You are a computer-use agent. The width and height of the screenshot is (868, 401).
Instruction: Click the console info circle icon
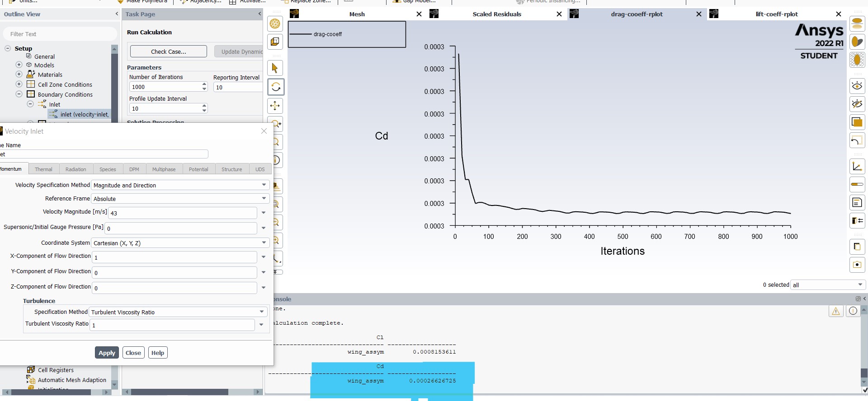coord(853,311)
